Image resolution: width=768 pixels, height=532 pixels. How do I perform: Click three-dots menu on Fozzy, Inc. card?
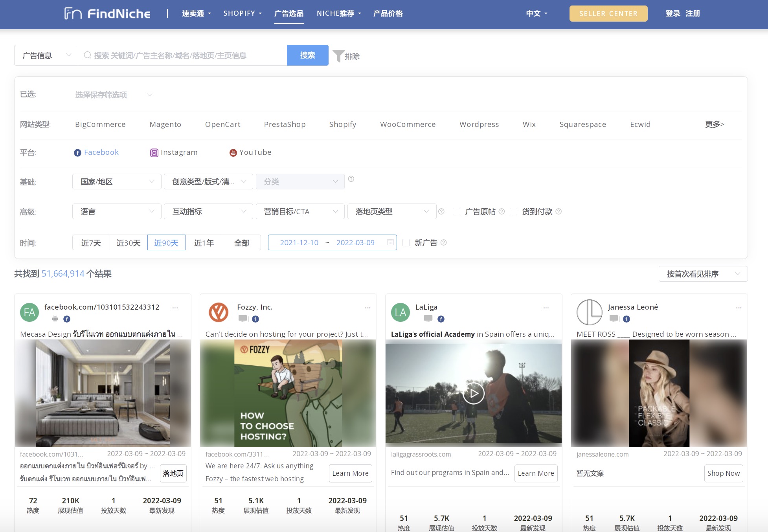point(368,308)
